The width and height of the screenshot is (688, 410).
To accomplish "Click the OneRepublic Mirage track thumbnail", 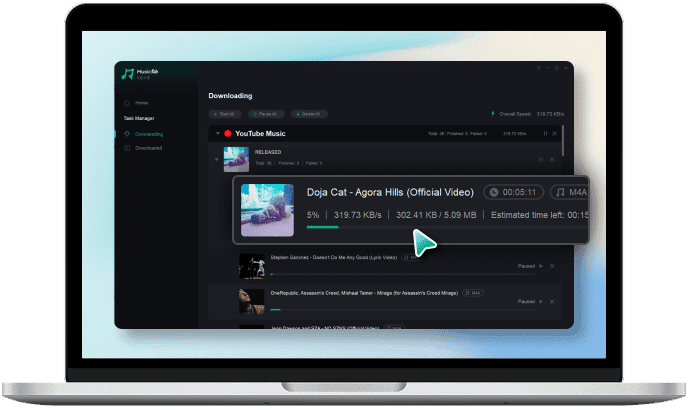I will pos(252,302).
